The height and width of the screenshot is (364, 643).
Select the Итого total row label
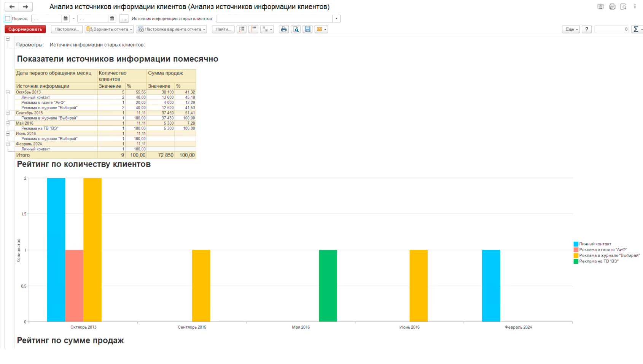23,155
